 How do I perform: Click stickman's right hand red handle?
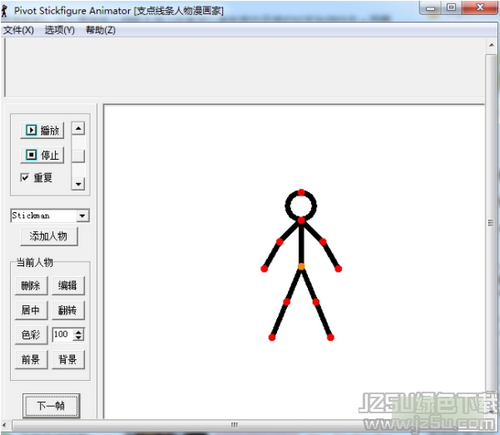click(338, 269)
